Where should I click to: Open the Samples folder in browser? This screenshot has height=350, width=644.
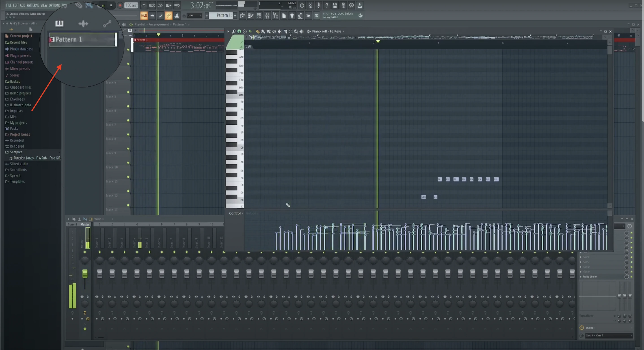pos(16,152)
